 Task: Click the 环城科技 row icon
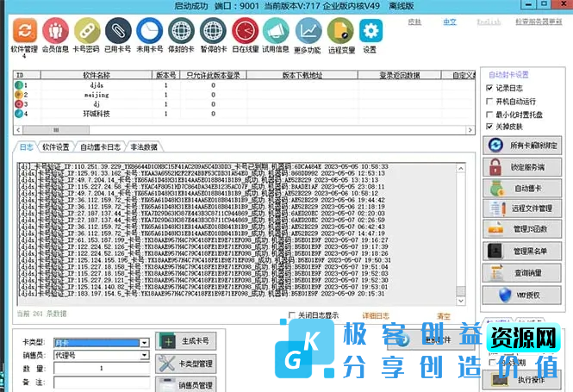19,114
